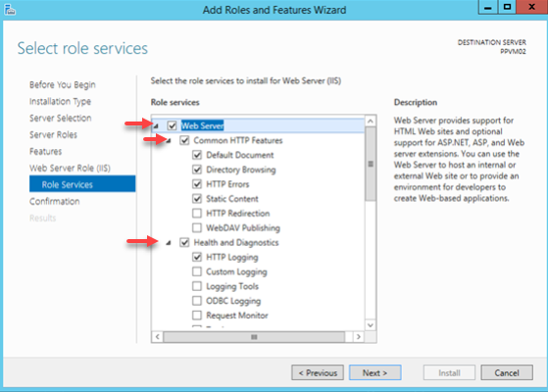Toggle the Static Content checkbox
Viewport: 548px width, 392px height.
(197, 199)
